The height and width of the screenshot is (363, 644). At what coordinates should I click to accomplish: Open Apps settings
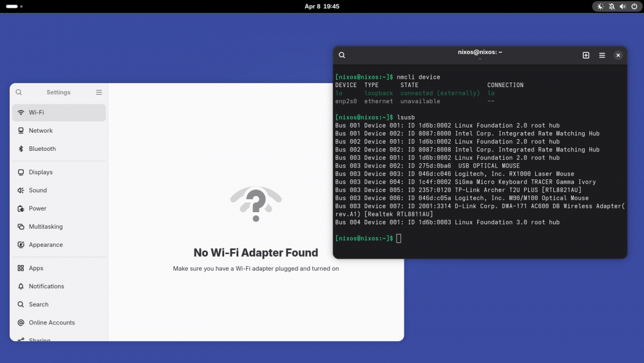pos(59,268)
